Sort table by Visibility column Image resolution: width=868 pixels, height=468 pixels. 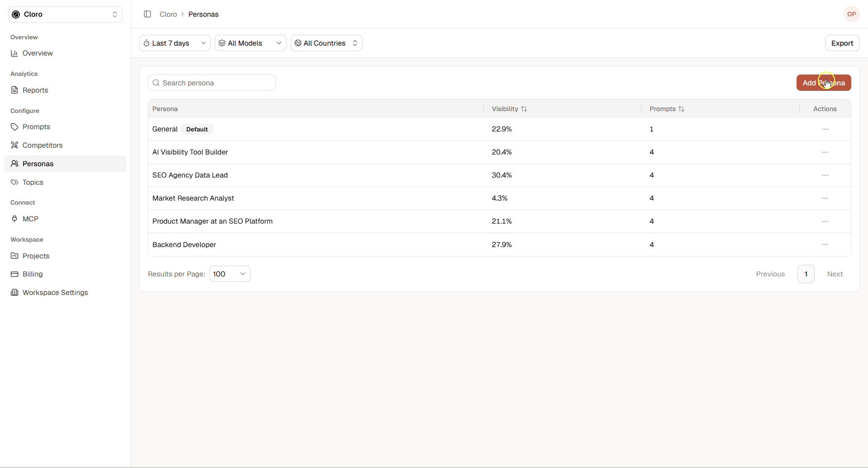tap(509, 109)
